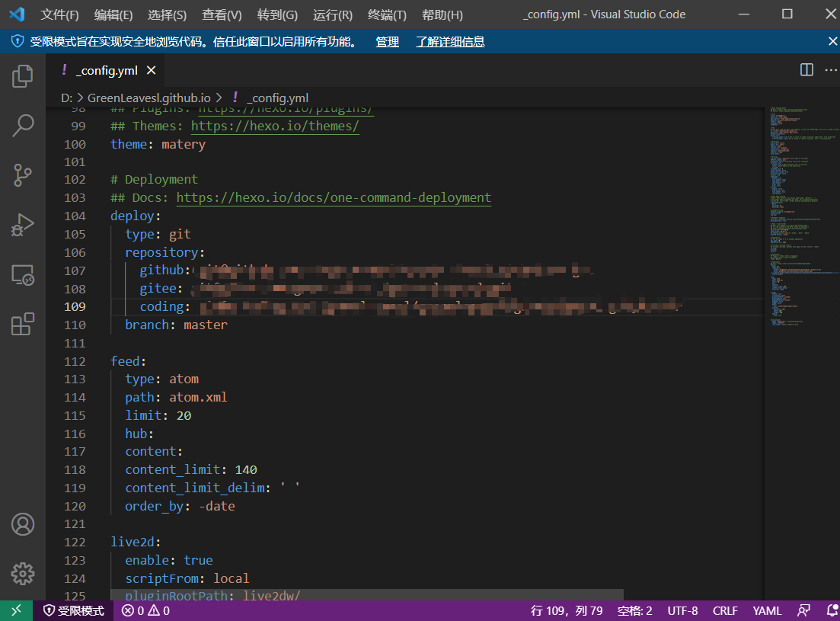
Task: Open the editor More Actions menu
Action: [x=831, y=70]
